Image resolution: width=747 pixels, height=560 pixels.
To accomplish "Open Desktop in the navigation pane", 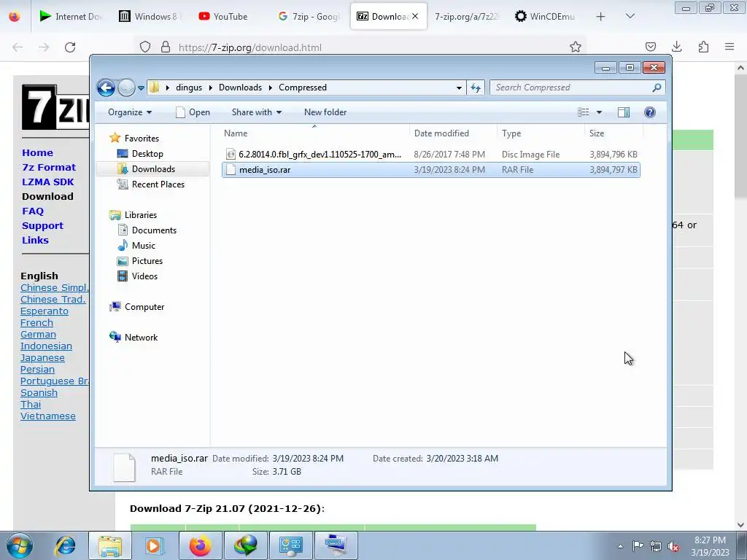I will (x=147, y=154).
